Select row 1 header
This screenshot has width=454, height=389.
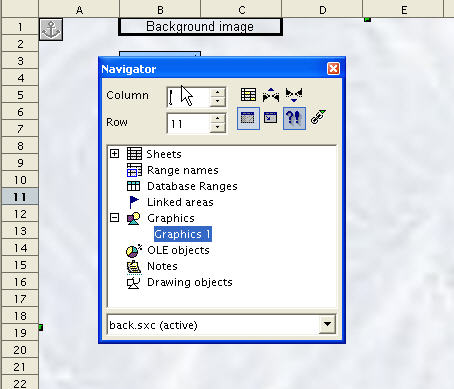[20, 26]
